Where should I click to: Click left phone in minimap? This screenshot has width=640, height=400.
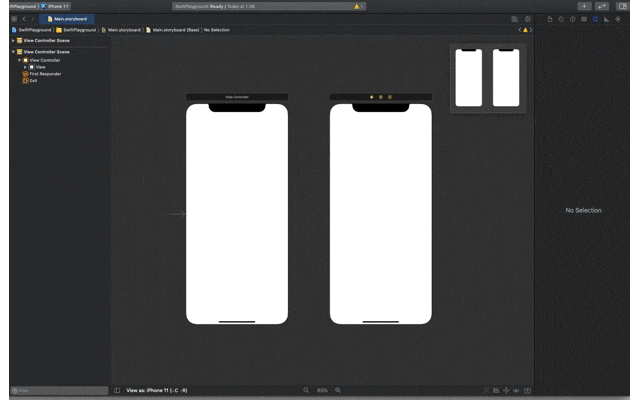click(469, 78)
